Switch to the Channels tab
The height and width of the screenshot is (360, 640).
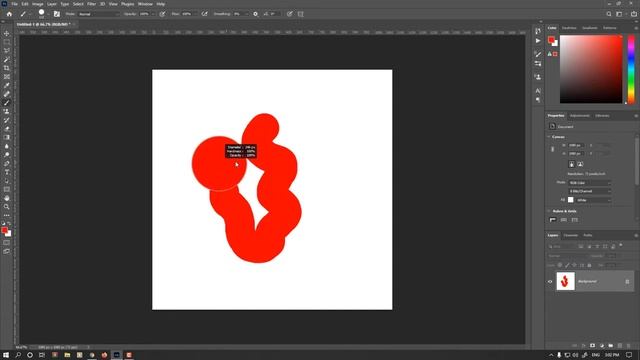click(571, 235)
